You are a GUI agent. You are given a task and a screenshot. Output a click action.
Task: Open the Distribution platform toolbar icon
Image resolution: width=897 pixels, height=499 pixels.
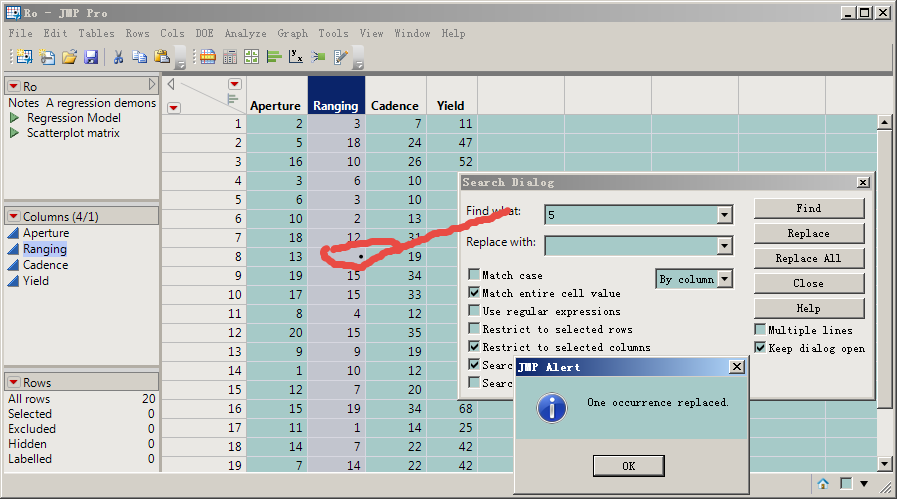273,57
